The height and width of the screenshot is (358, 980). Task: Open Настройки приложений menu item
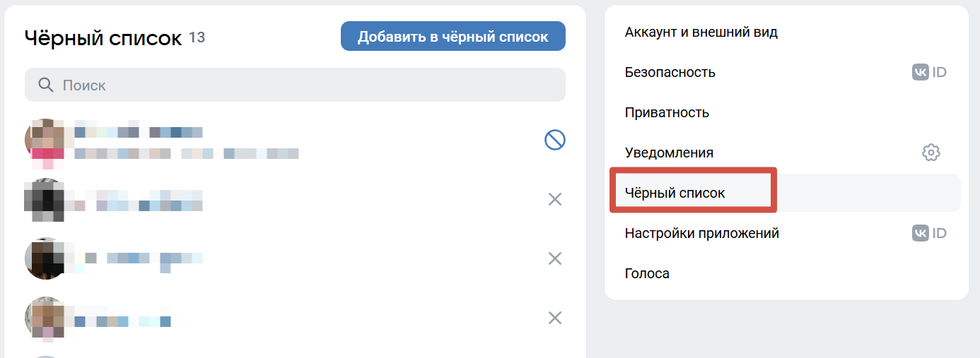click(x=702, y=233)
